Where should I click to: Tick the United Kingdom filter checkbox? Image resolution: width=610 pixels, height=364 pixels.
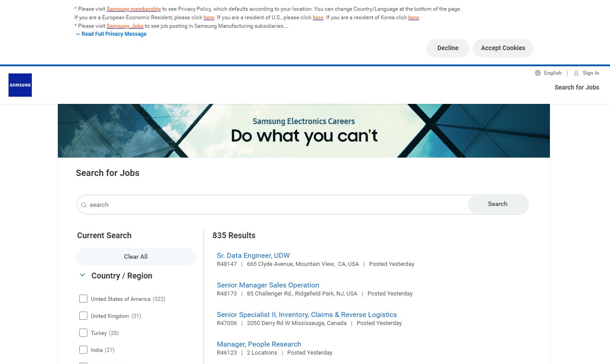pyautogui.click(x=83, y=316)
